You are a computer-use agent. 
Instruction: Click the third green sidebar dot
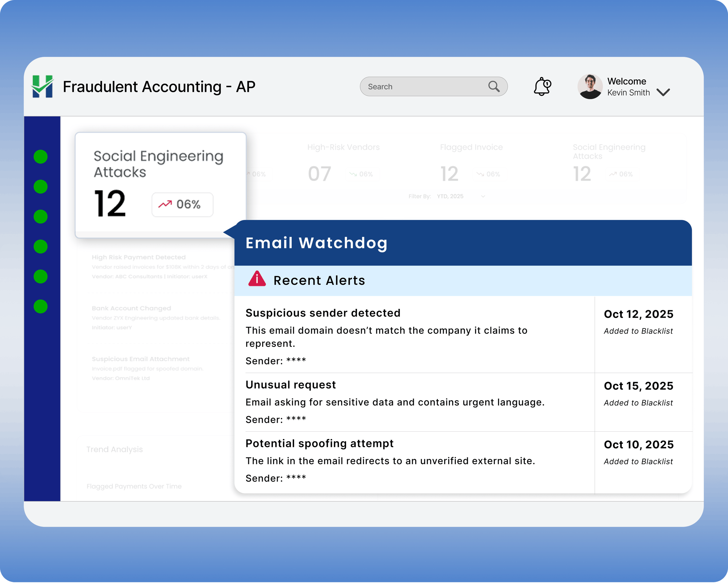click(40, 217)
